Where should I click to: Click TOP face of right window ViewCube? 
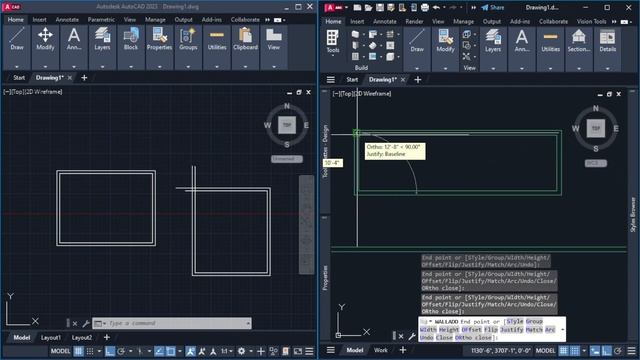pos(596,129)
